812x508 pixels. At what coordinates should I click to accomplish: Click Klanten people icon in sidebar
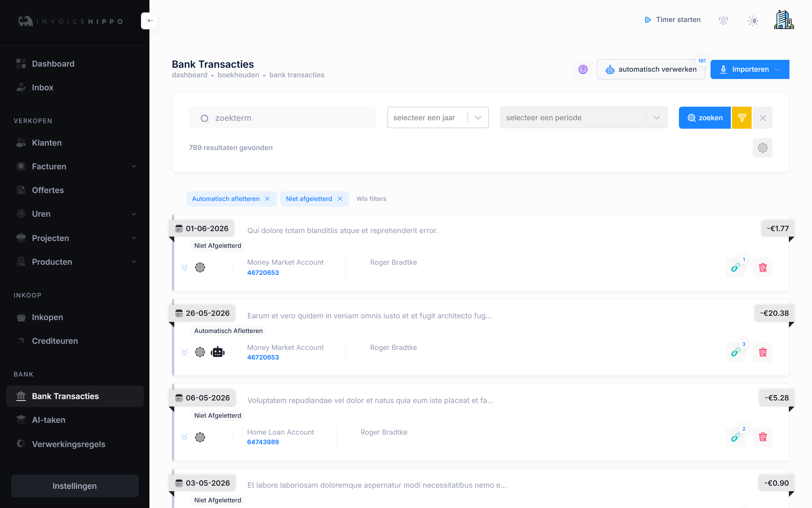21,143
